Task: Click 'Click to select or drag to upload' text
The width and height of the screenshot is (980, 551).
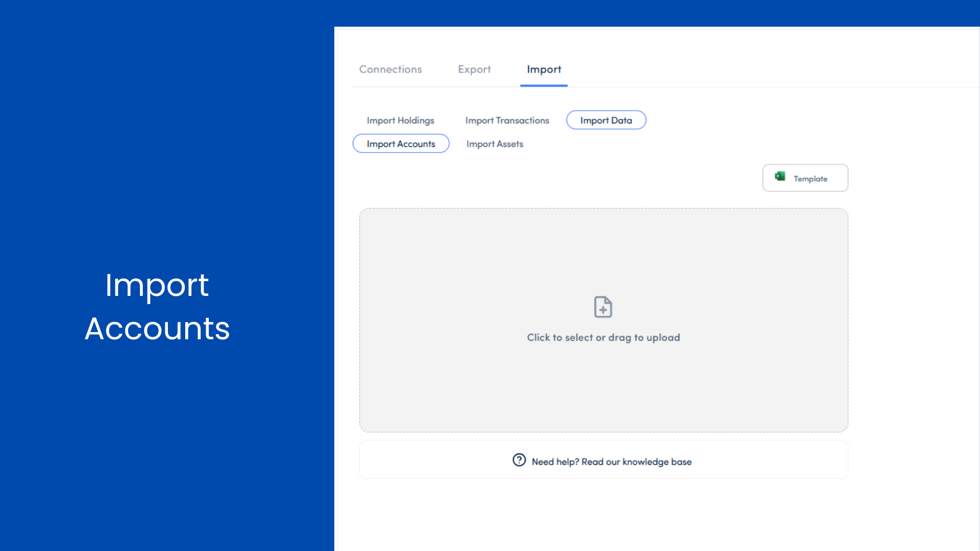Action: 603,338
